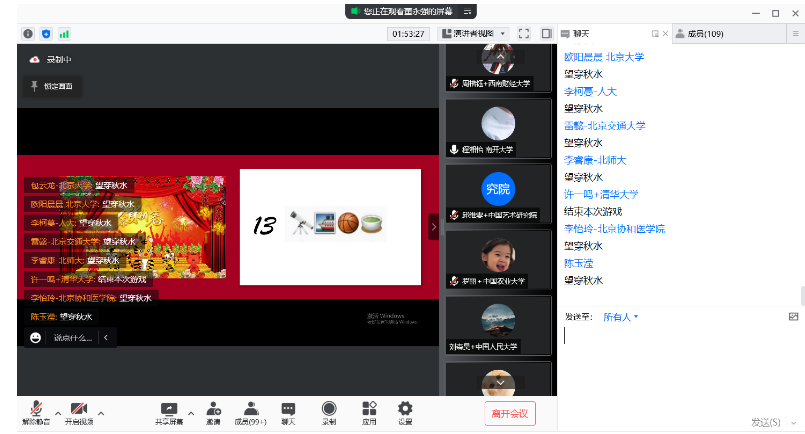Screen dimensions: 805x434
Task: Open send options arrow beside 发送
Action: 794,423
